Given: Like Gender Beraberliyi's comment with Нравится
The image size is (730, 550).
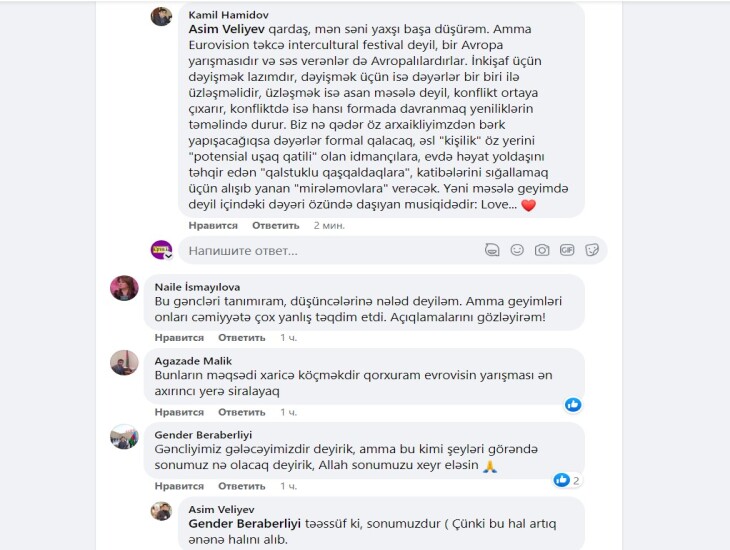Looking at the screenshot, I should pyautogui.click(x=179, y=486).
